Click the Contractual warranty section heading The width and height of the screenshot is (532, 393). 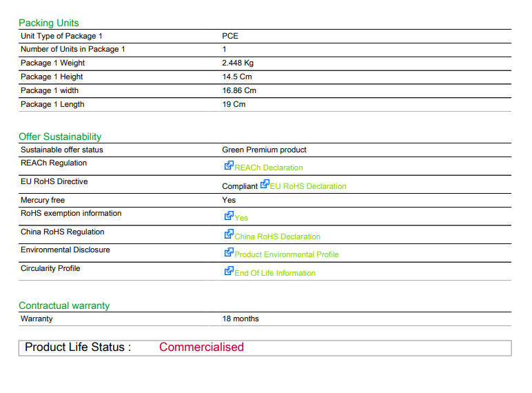click(x=64, y=305)
